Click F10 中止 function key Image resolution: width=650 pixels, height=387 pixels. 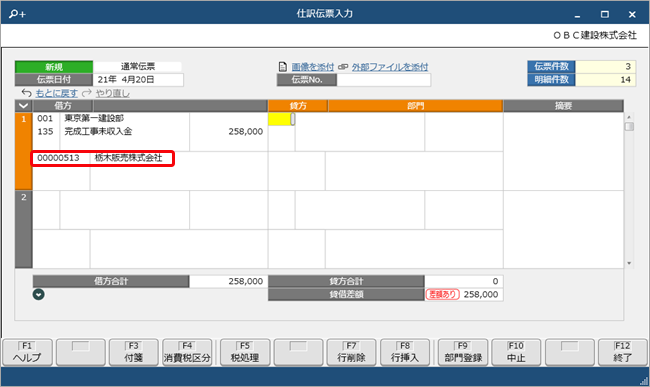[516, 352]
